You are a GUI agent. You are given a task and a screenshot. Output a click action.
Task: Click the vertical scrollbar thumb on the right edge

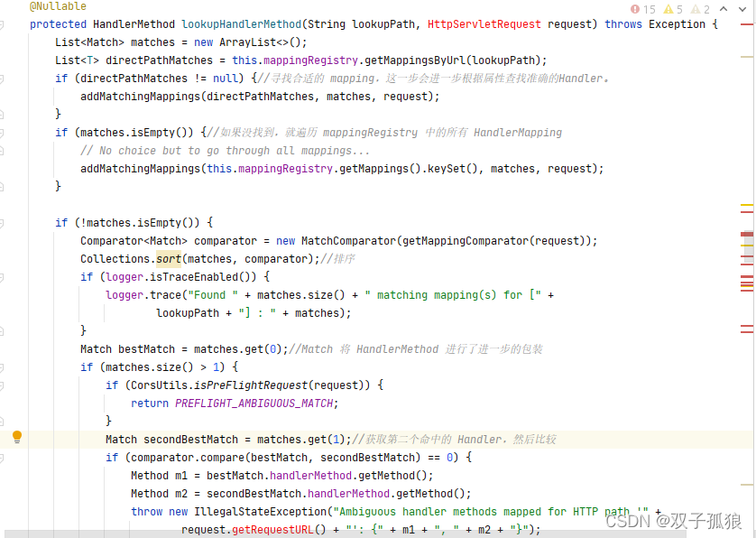point(748,247)
